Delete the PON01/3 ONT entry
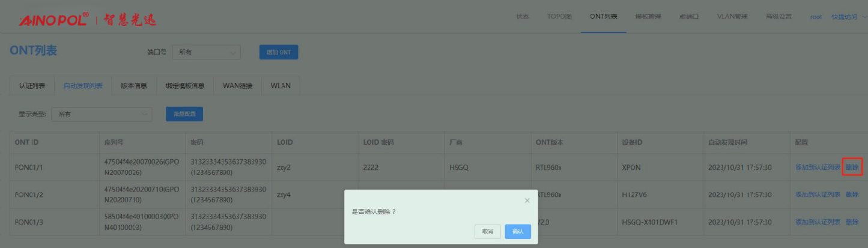The image size is (868, 248). point(852,222)
